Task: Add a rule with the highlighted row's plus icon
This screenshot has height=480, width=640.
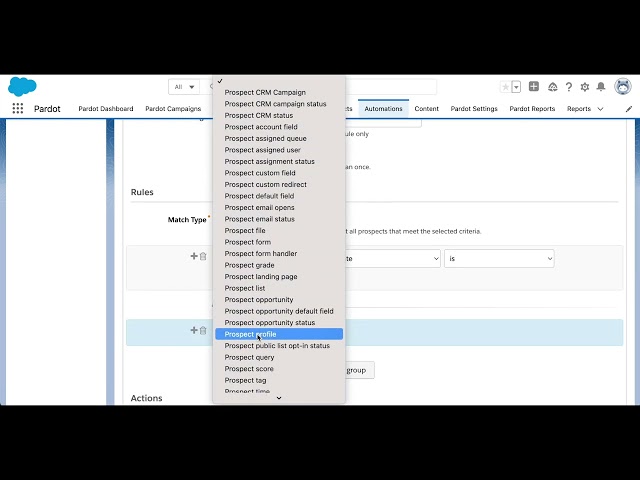Action: (x=194, y=330)
